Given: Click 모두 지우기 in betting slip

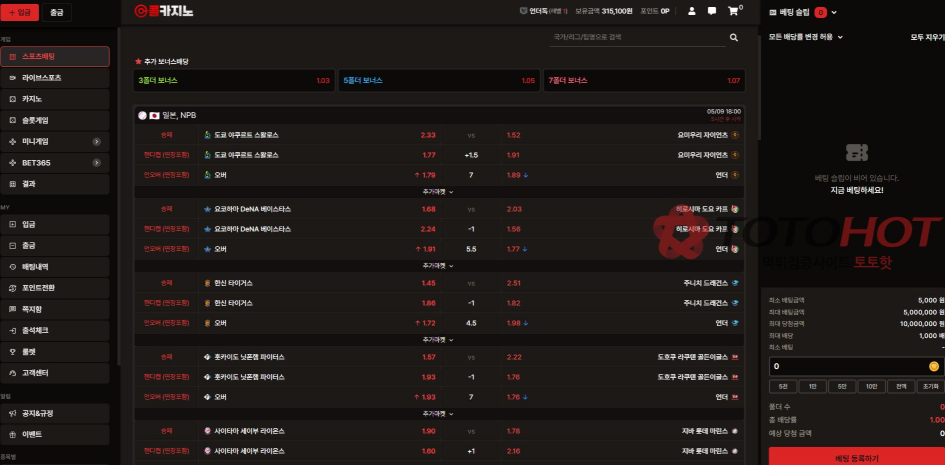Looking at the screenshot, I should click(x=927, y=37).
